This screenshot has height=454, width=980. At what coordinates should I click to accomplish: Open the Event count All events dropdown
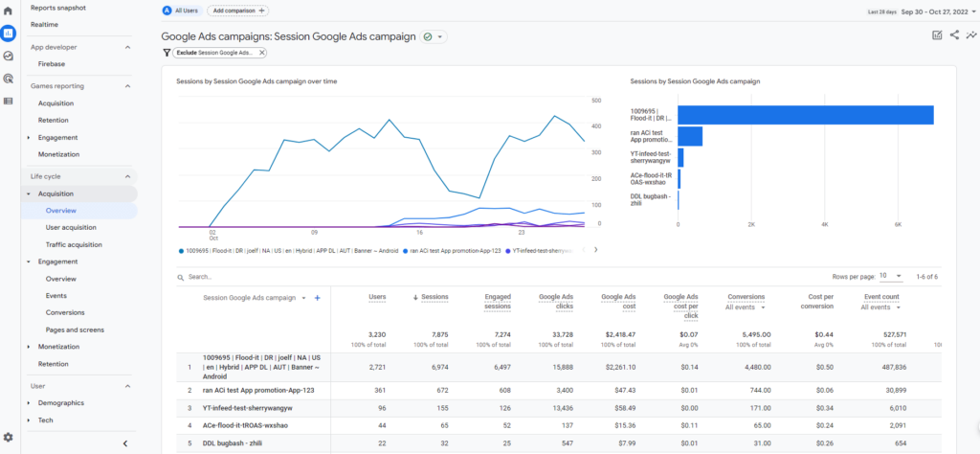tap(880, 307)
